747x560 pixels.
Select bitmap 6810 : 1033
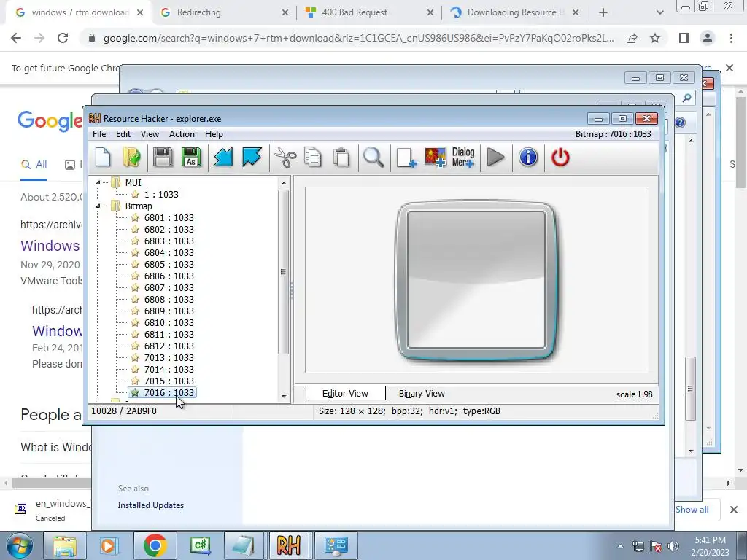(169, 323)
